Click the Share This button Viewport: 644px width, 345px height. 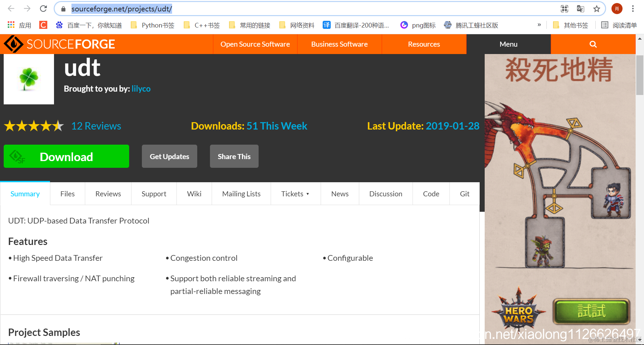click(x=234, y=156)
